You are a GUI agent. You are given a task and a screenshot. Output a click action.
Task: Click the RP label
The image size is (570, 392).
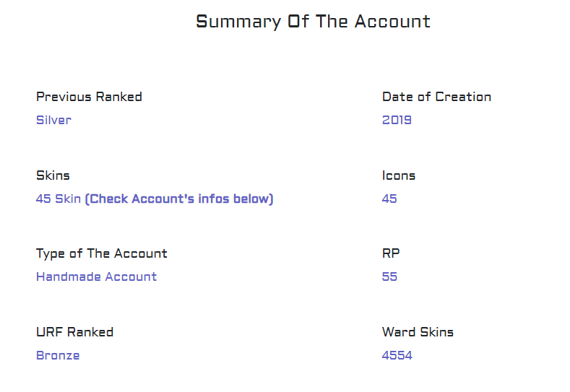pos(391,253)
